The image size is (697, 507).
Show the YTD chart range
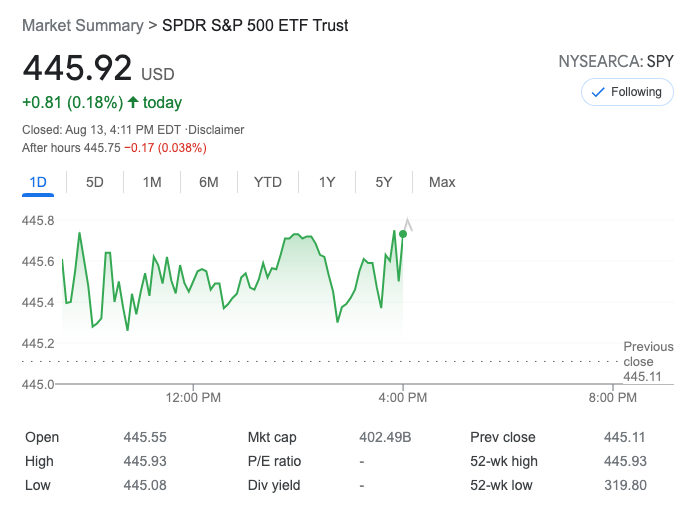(x=268, y=182)
